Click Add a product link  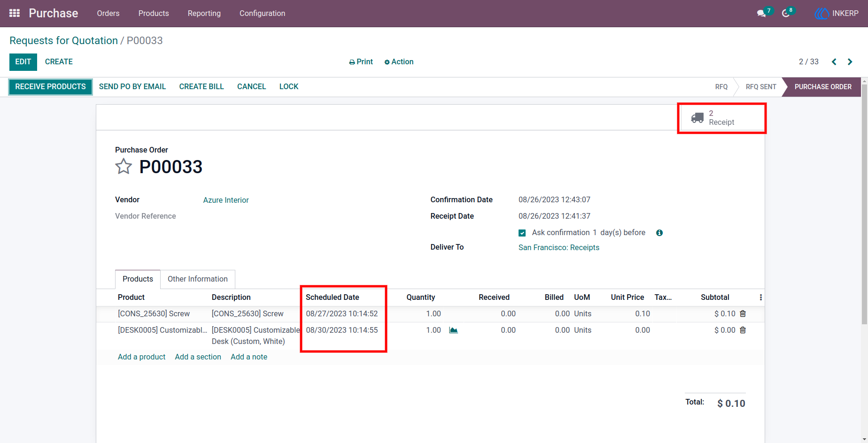[142, 357]
